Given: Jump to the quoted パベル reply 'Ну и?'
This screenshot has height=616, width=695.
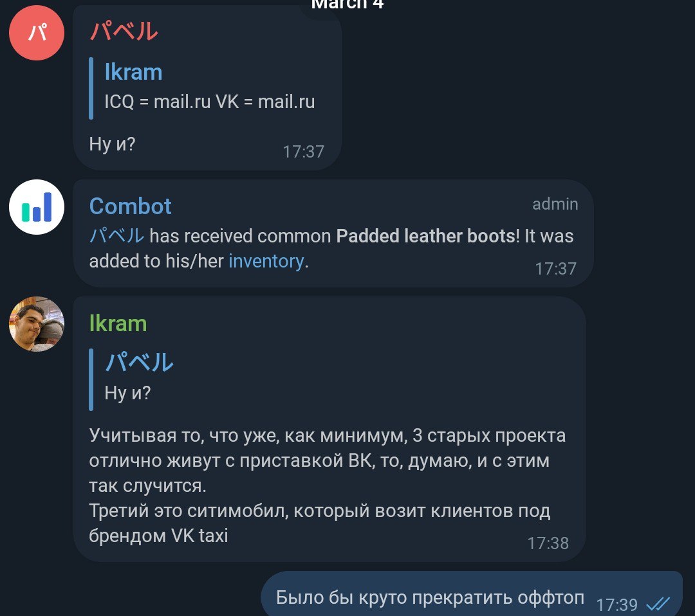Looking at the screenshot, I should tap(133, 379).
